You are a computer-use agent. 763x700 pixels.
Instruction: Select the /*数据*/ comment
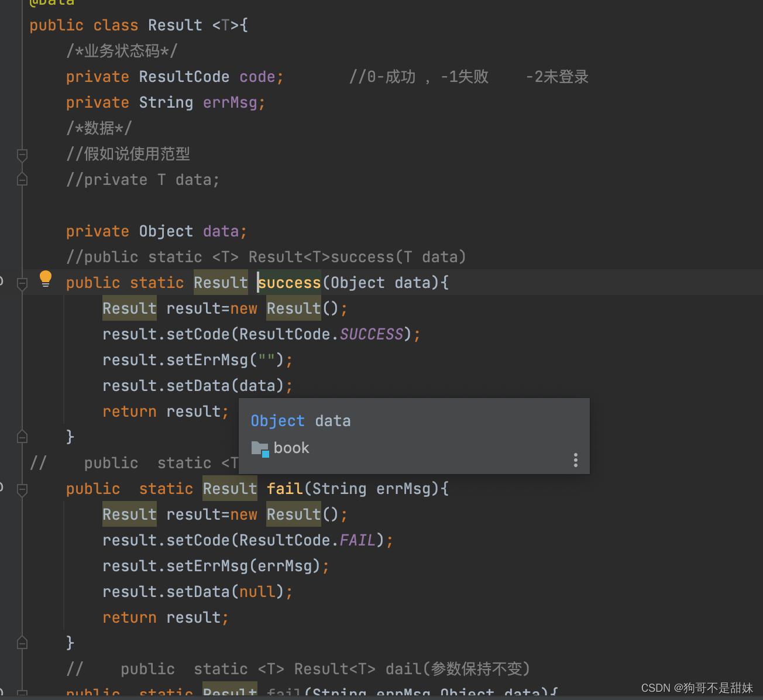click(x=99, y=128)
